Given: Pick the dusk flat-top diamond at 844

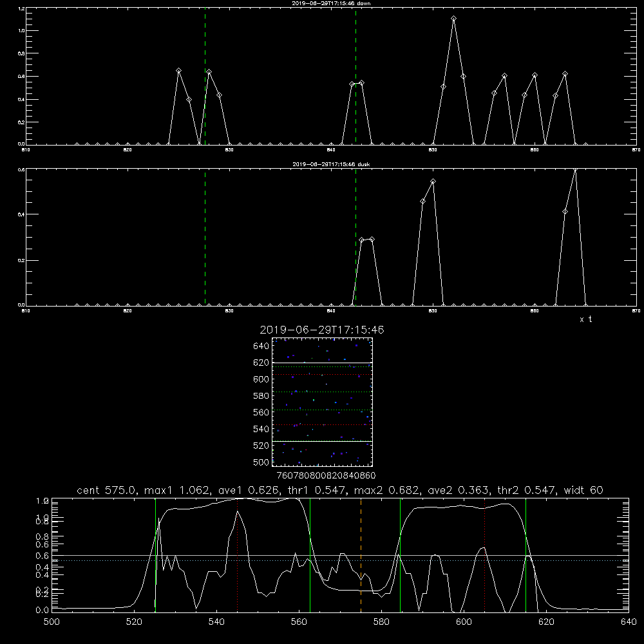Looking at the screenshot, I should pyautogui.click(x=372, y=239).
